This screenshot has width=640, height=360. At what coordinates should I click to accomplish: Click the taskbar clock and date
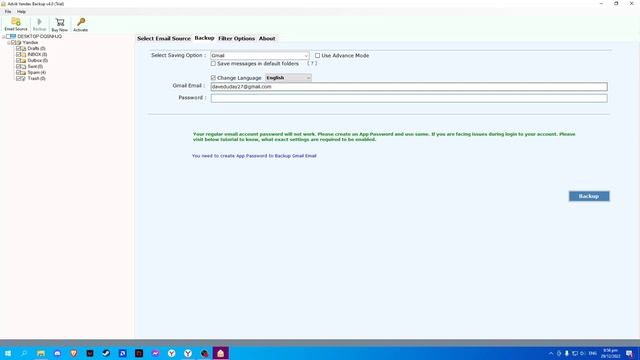click(x=610, y=353)
